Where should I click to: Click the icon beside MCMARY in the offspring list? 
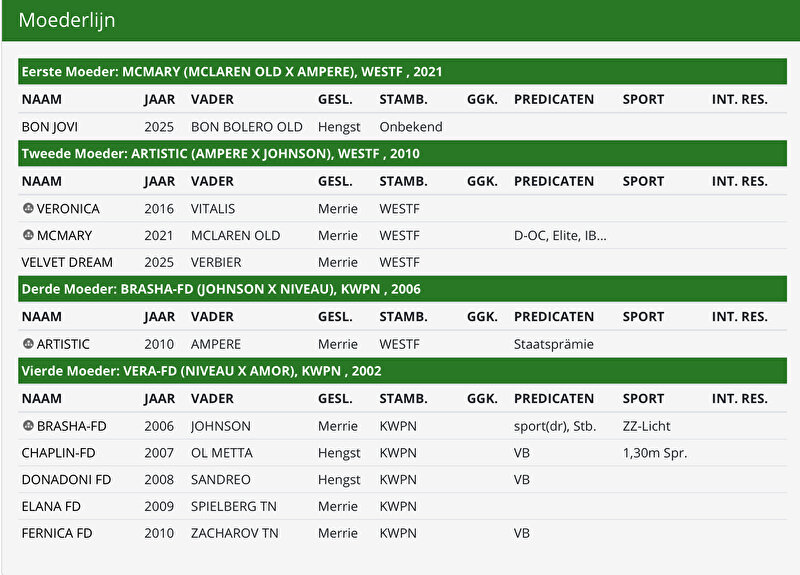28,236
